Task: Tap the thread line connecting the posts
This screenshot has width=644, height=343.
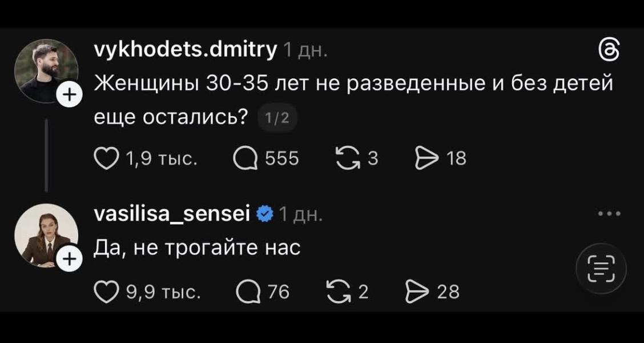Action: point(46,155)
